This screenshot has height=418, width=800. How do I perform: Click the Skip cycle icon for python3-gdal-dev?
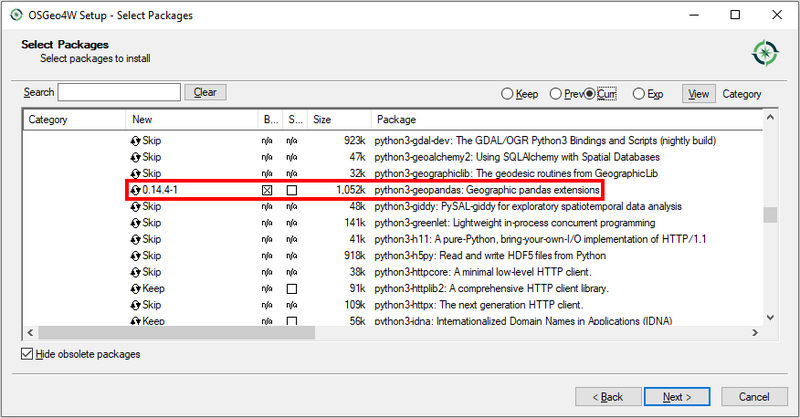click(136, 141)
